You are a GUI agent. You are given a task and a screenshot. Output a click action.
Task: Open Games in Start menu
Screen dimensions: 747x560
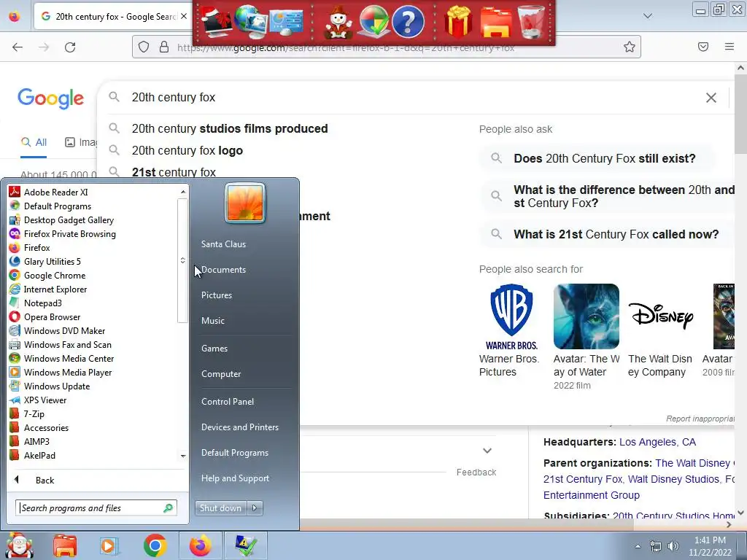(214, 349)
